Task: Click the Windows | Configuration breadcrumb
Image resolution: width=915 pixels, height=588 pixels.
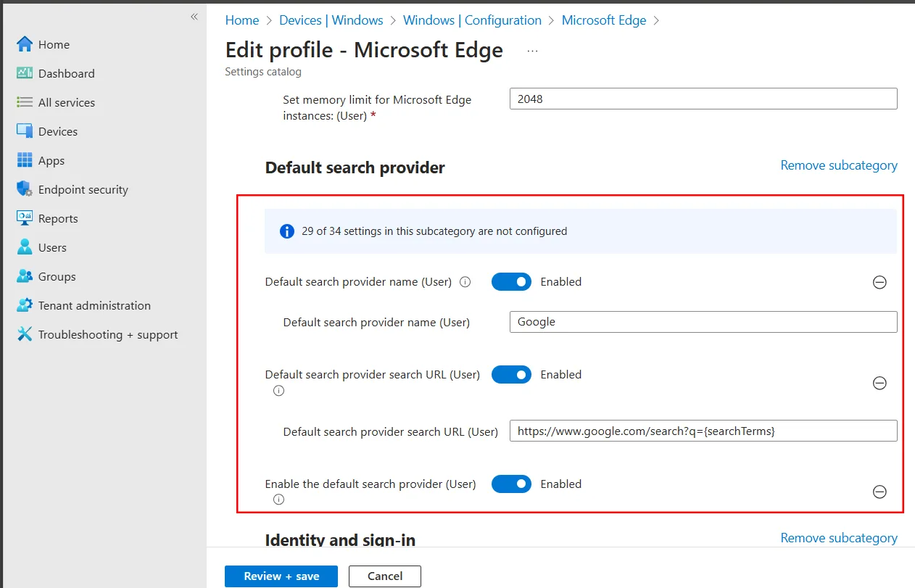Action: [472, 20]
